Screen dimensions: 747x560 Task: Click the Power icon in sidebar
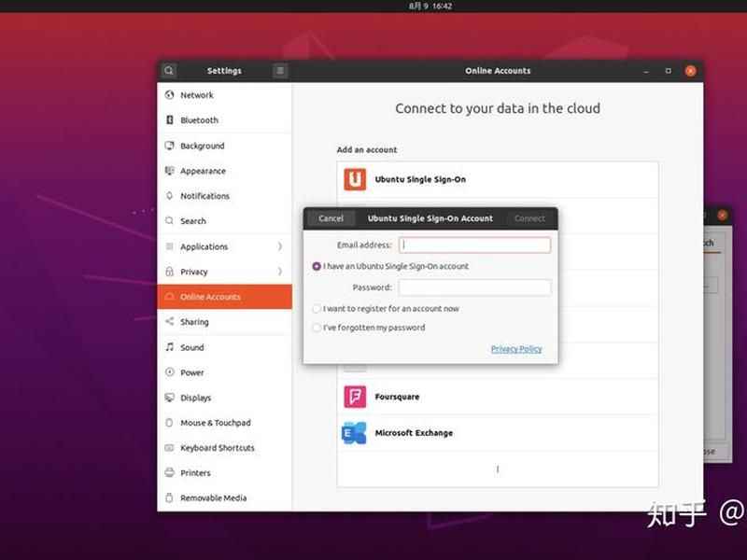click(169, 371)
